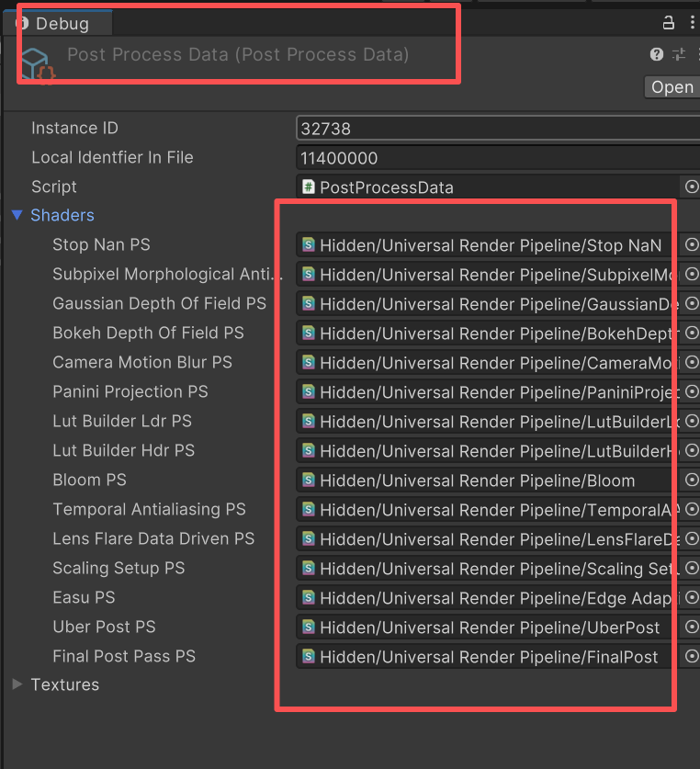Open object picker for Bokeh Depth Of Field
The height and width of the screenshot is (769, 700).
[x=691, y=333]
